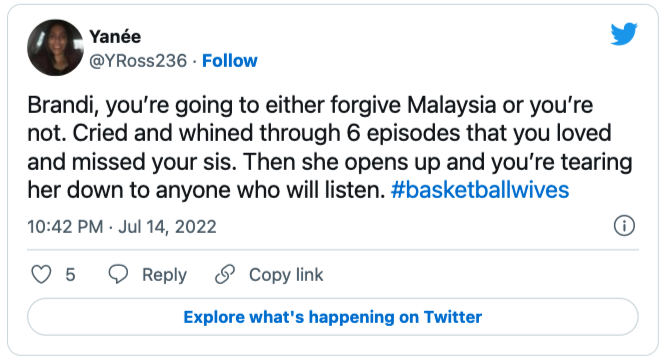Follow the account via Follow link
Screen dimensions: 665x363
point(229,61)
